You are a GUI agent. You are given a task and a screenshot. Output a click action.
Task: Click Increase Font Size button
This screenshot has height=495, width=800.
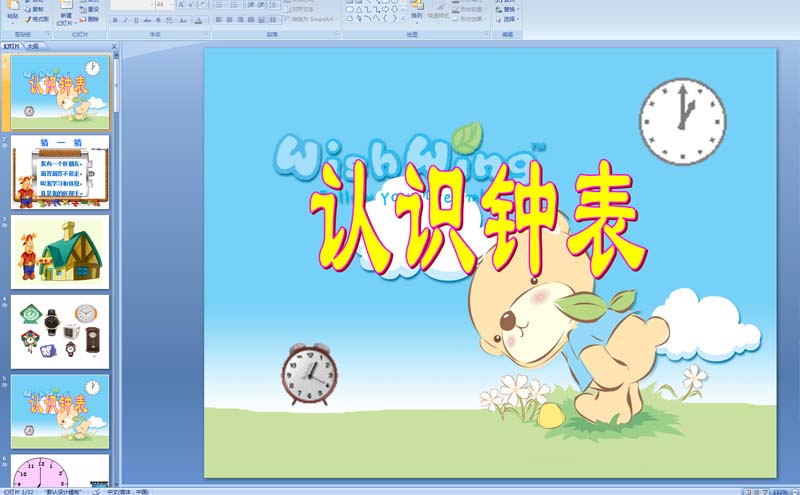click(181, 5)
